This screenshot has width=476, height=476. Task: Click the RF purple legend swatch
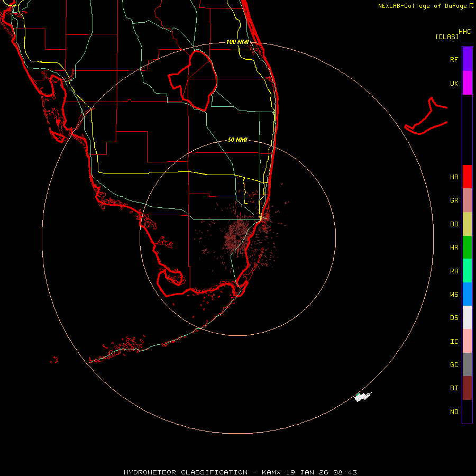click(467, 59)
